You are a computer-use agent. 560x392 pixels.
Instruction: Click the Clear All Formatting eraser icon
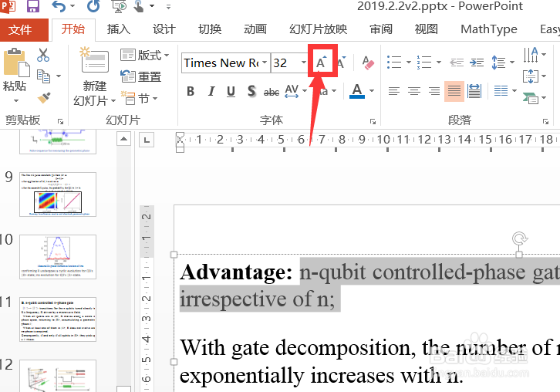tap(368, 63)
